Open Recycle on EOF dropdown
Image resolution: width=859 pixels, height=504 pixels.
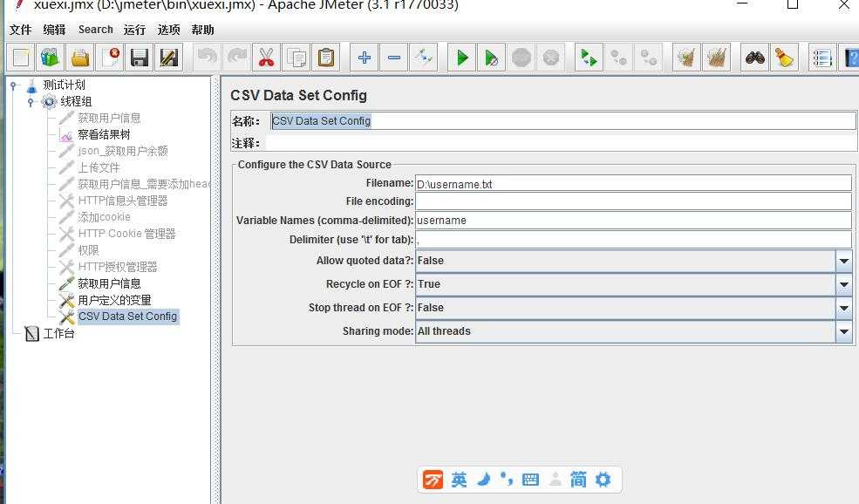843,284
